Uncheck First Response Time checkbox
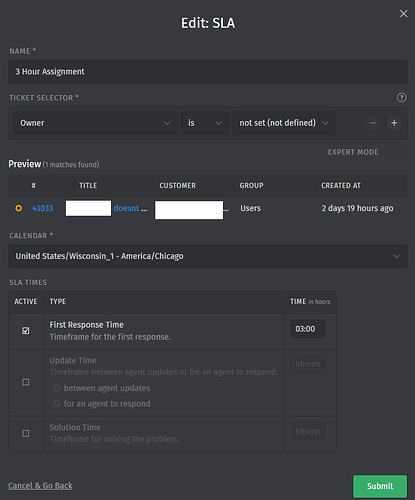Viewport: 415px width, 500px height. 26,331
